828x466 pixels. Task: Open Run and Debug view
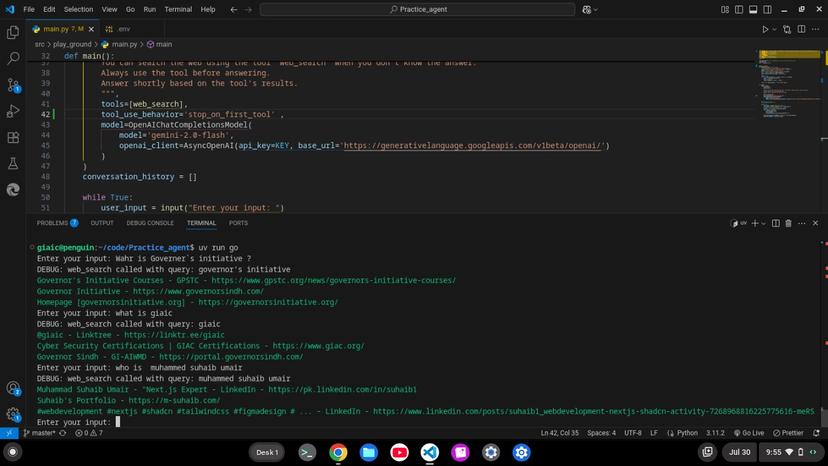coord(13,111)
